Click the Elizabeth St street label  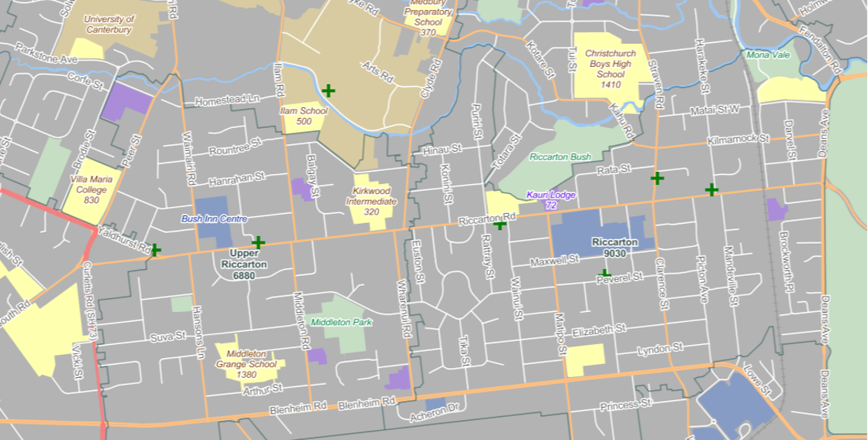coord(599,331)
